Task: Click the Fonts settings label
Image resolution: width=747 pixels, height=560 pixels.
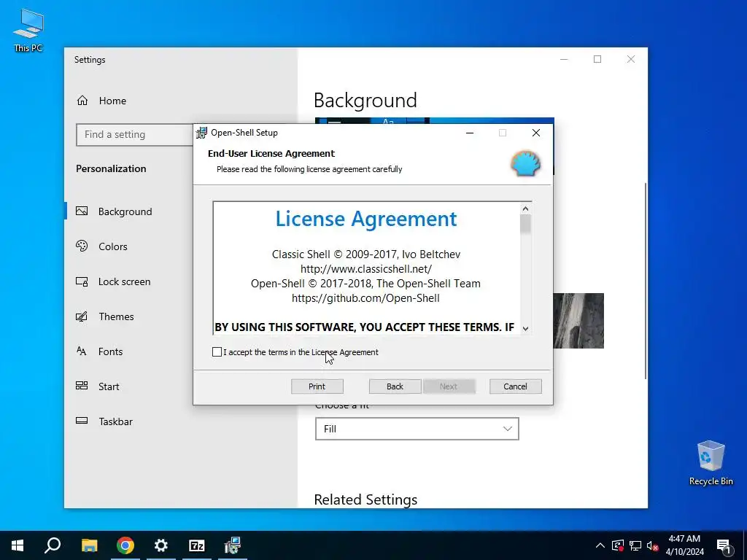Action: 110,351
